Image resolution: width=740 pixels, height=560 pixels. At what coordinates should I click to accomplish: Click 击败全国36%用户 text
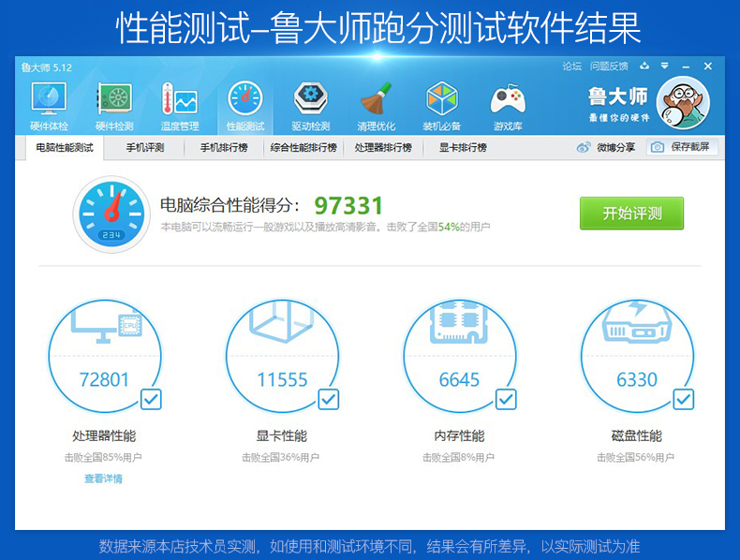(x=281, y=457)
